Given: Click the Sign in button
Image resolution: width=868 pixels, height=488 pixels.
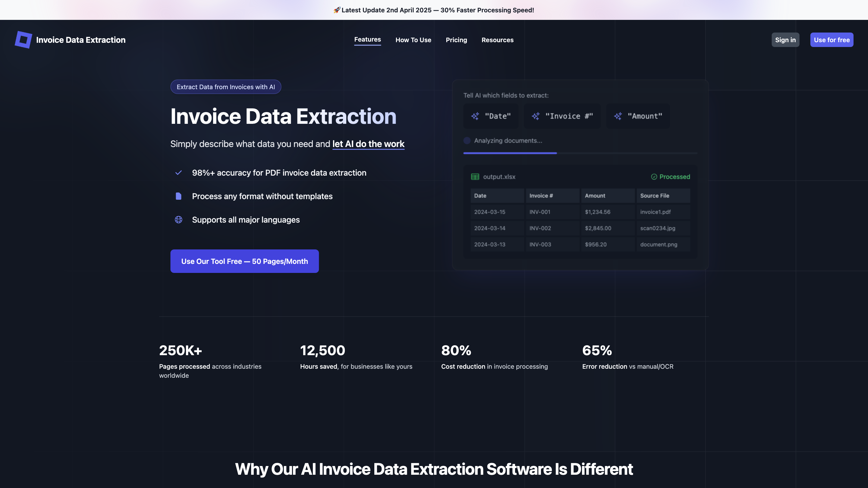Looking at the screenshot, I should (x=785, y=39).
